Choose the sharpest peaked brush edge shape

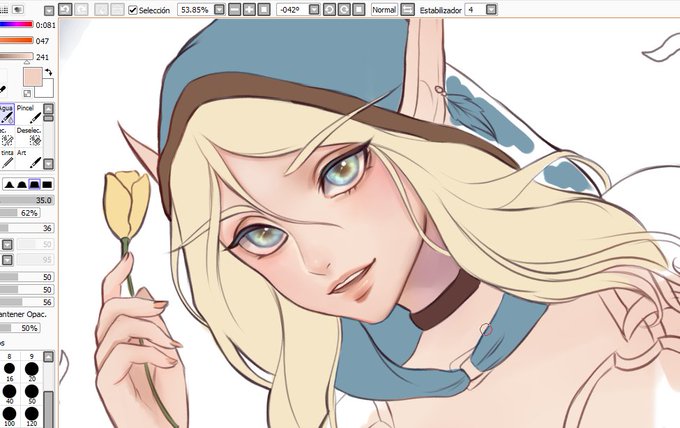[9, 185]
